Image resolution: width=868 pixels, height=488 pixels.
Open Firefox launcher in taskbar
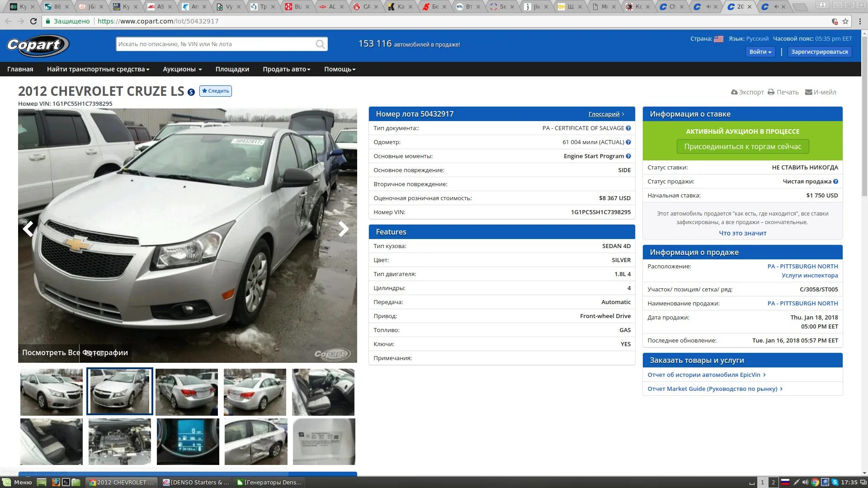pyautogui.click(x=56, y=482)
